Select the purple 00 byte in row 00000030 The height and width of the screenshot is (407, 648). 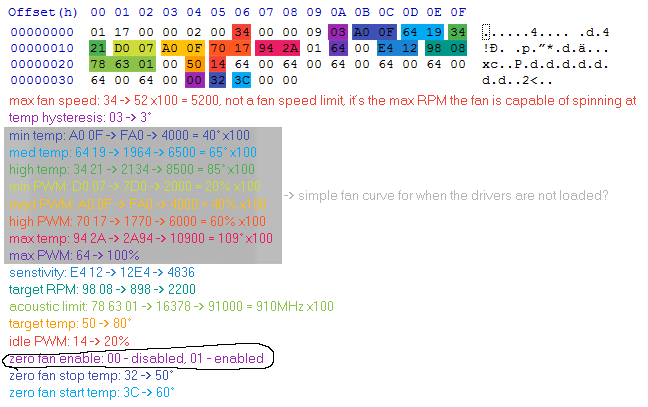pyautogui.click(x=194, y=80)
